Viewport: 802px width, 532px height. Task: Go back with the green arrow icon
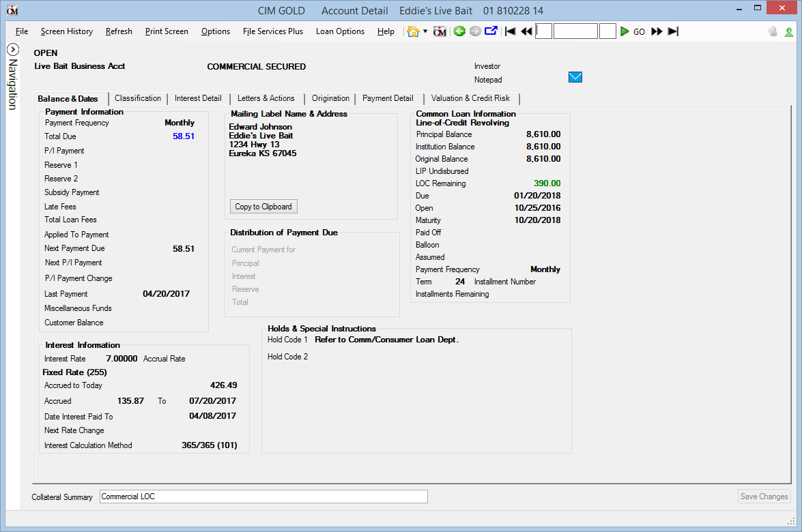[459, 31]
